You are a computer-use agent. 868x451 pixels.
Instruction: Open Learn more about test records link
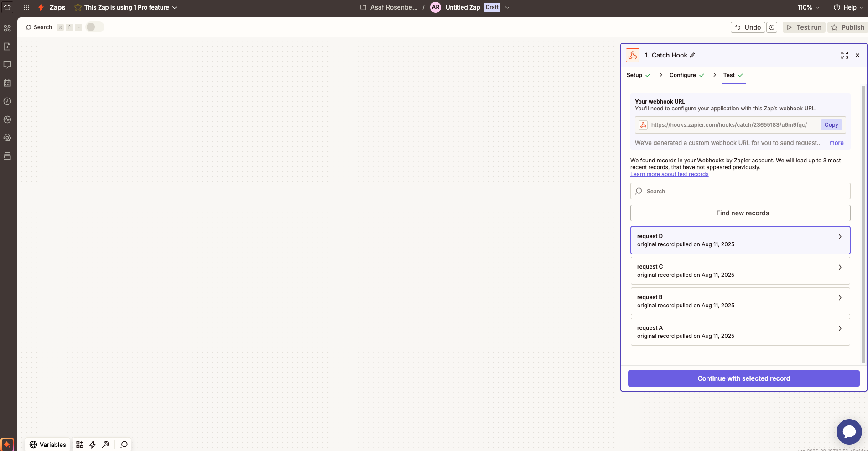click(x=669, y=174)
